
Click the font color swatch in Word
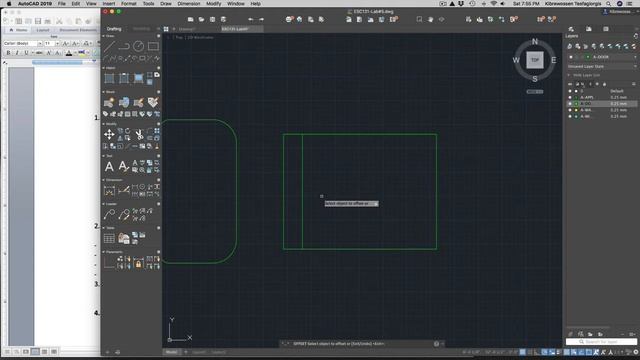pos(69,53)
